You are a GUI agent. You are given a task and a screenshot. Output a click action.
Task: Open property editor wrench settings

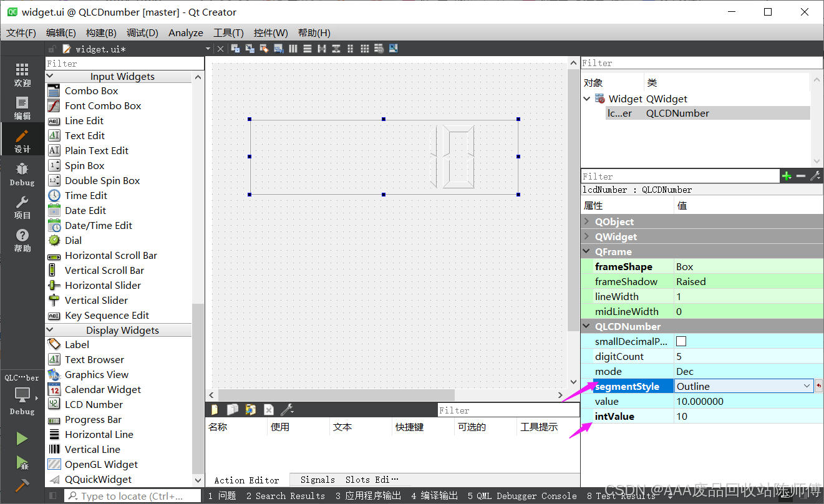(815, 177)
